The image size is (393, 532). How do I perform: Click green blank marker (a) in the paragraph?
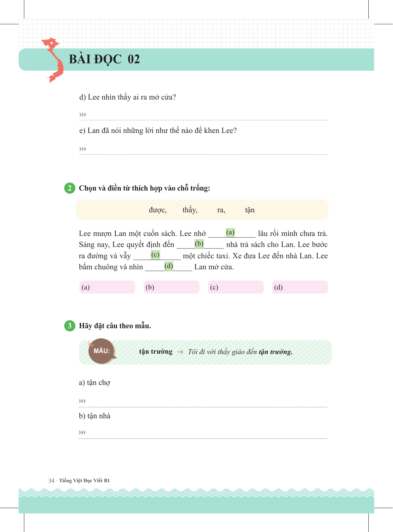coord(230,232)
